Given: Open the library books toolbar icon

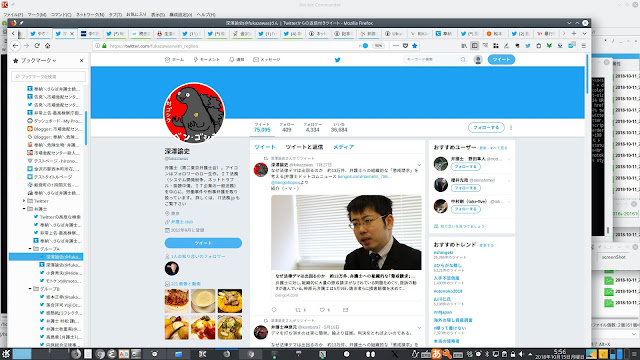Looking at the screenshot, I should point(464,46).
